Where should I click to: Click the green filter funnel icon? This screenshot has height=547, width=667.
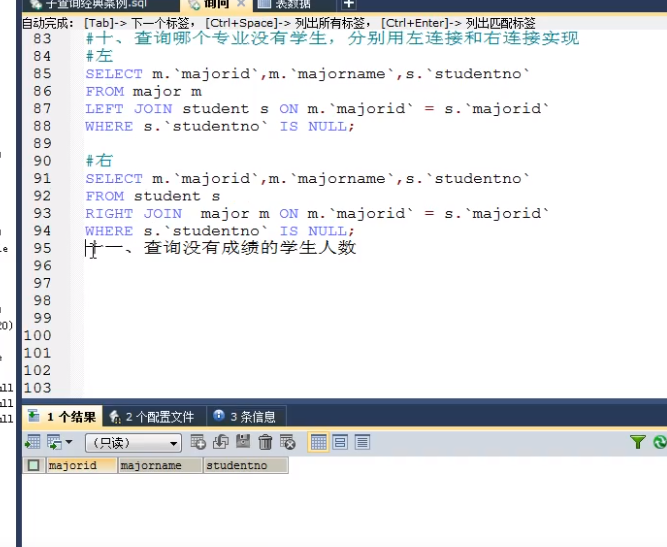click(x=638, y=442)
